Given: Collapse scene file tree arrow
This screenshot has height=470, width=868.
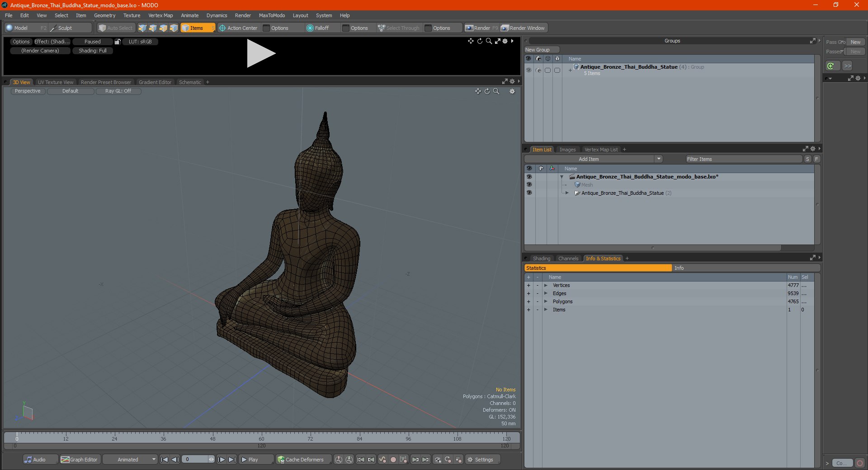Looking at the screenshot, I should coord(561,177).
